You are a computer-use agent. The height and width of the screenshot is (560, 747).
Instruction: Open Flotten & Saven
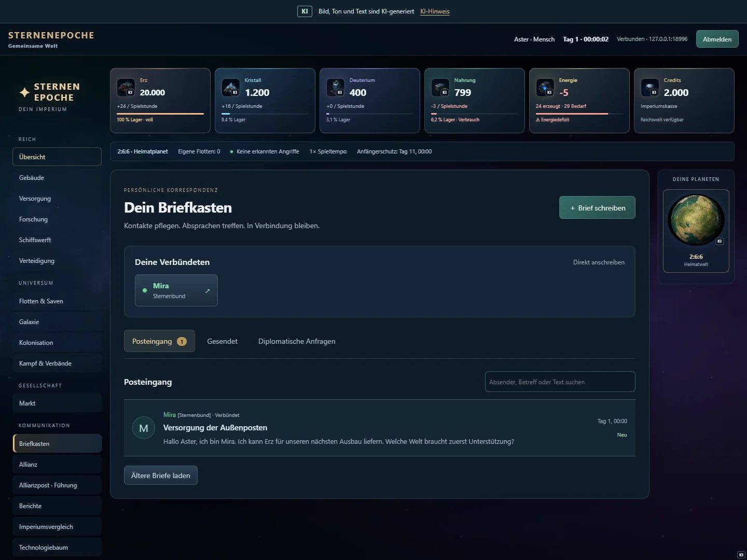click(x=57, y=301)
